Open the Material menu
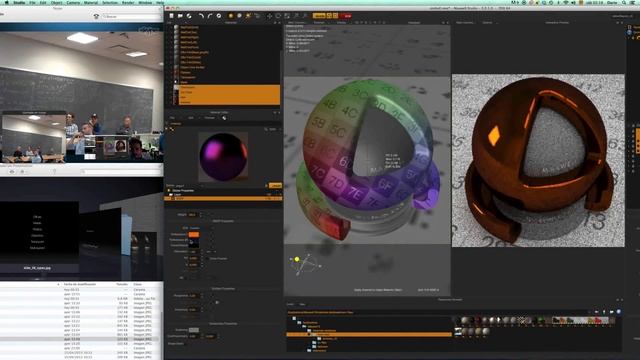 point(91,2)
